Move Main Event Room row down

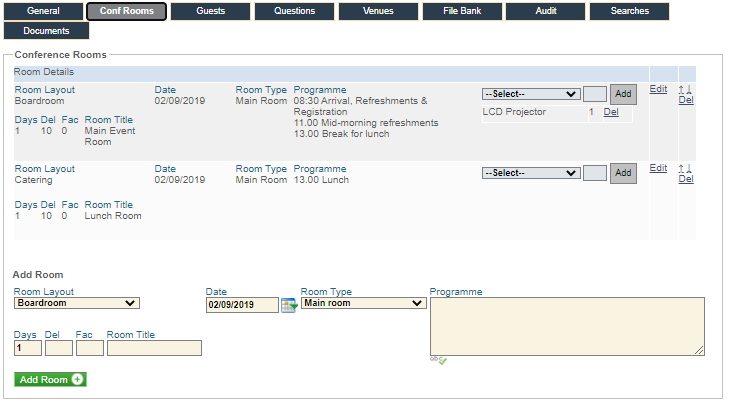pyautogui.click(x=689, y=89)
